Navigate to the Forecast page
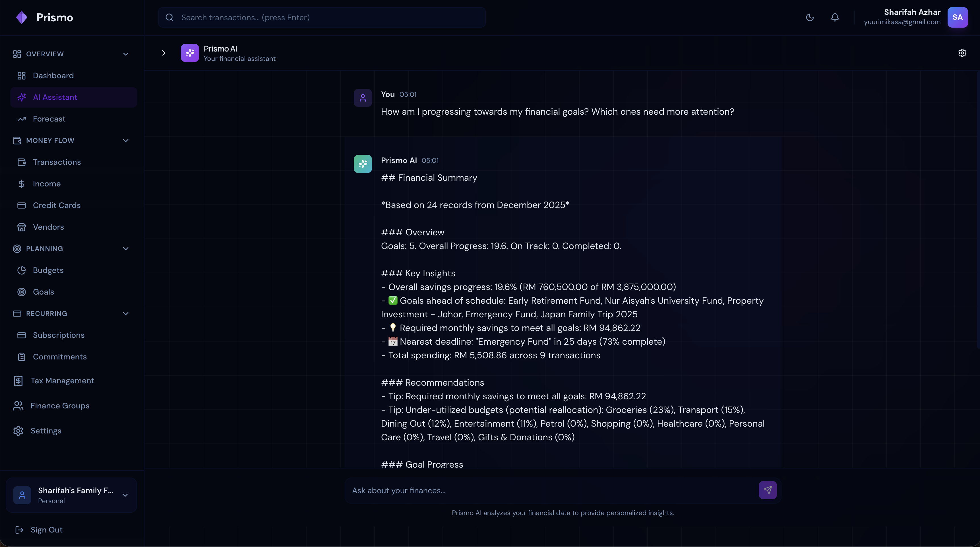980x547 pixels. tap(49, 119)
